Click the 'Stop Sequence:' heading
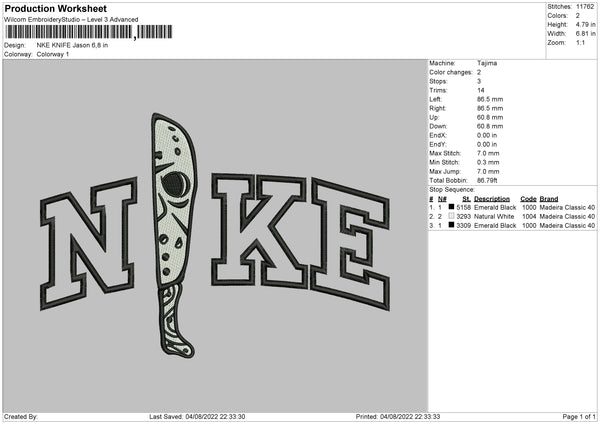 [452, 190]
